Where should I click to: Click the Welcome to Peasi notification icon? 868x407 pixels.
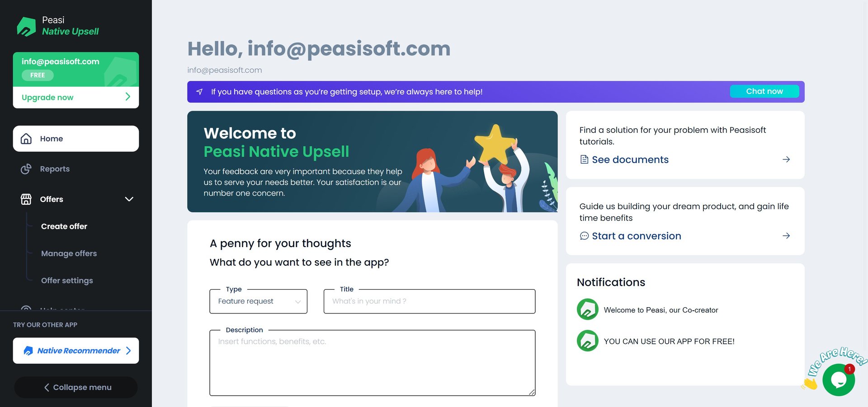[x=588, y=309]
